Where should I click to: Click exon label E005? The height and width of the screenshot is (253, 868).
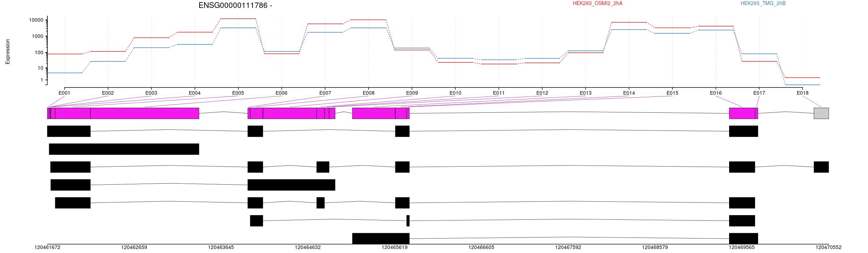click(x=238, y=93)
